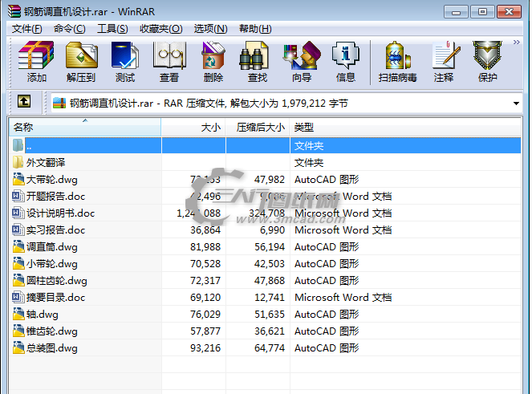
Task: Click the WinRAR title bar icon
Action: pyautogui.click(x=14, y=11)
